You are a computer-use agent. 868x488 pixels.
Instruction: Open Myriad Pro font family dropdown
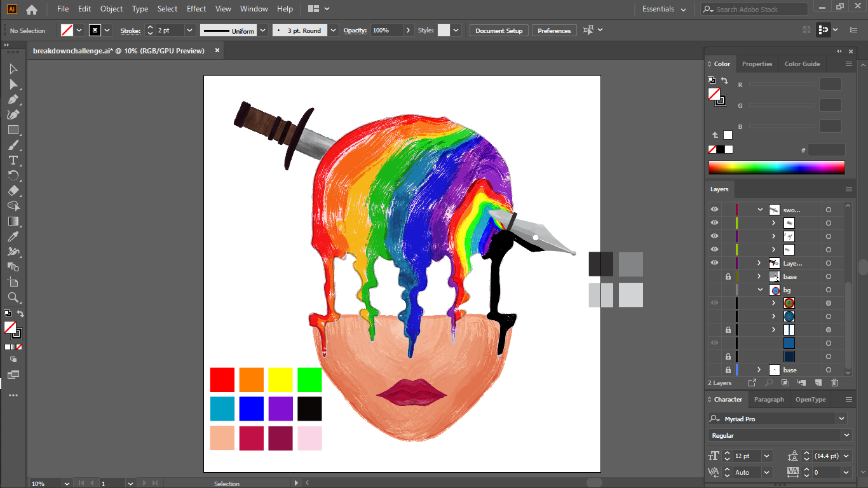tap(842, 419)
